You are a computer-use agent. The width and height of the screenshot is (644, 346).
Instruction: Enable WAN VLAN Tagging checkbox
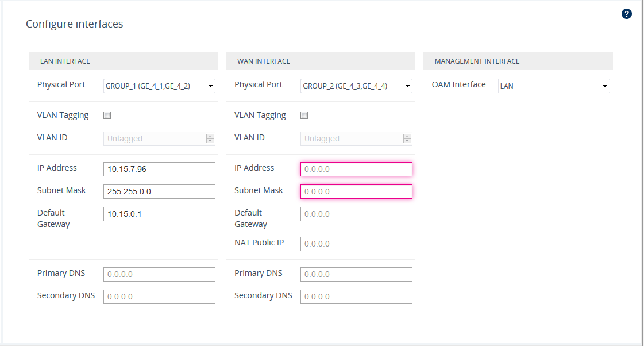304,115
